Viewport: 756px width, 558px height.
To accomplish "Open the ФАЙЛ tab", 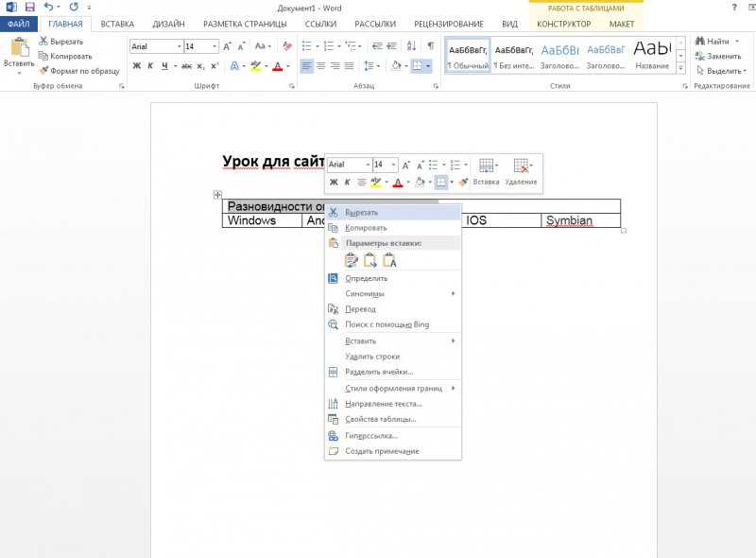I will click(18, 24).
